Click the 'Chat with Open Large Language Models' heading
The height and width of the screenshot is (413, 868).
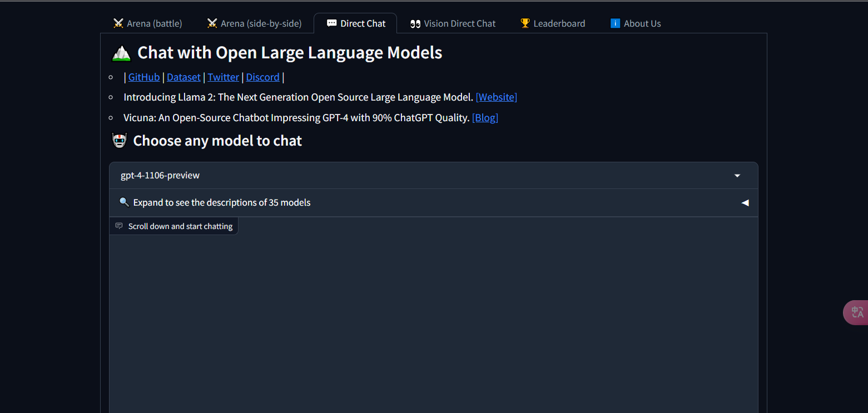click(x=290, y=53)
